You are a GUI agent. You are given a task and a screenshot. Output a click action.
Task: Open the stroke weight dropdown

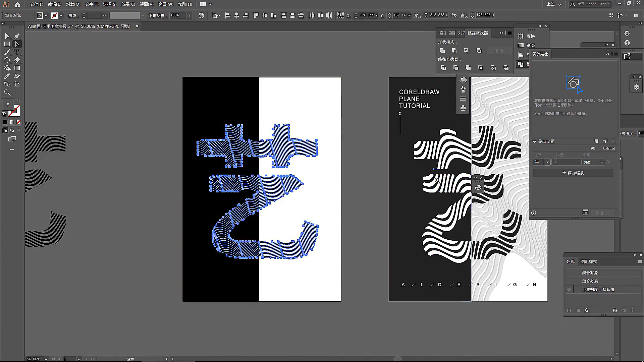[104, 15]
